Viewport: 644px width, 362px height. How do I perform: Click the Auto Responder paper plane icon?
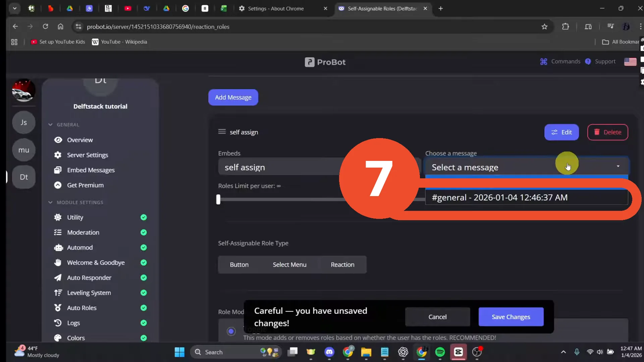pyautogui.click(x=58, y=278)
